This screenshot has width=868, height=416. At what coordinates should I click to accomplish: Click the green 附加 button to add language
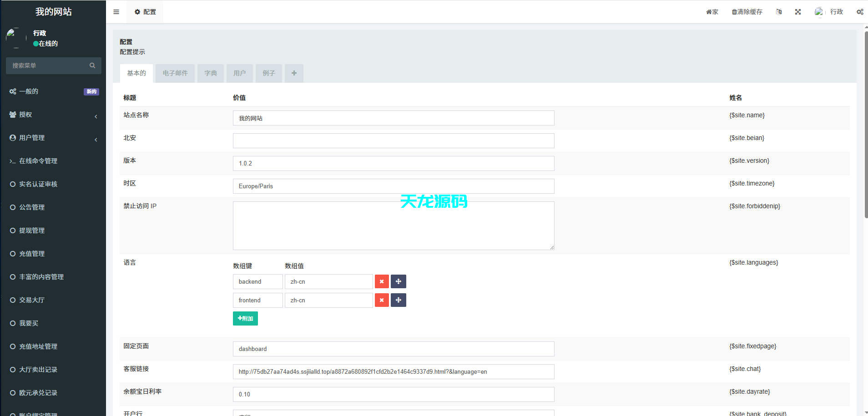click(x=245, y=318)
